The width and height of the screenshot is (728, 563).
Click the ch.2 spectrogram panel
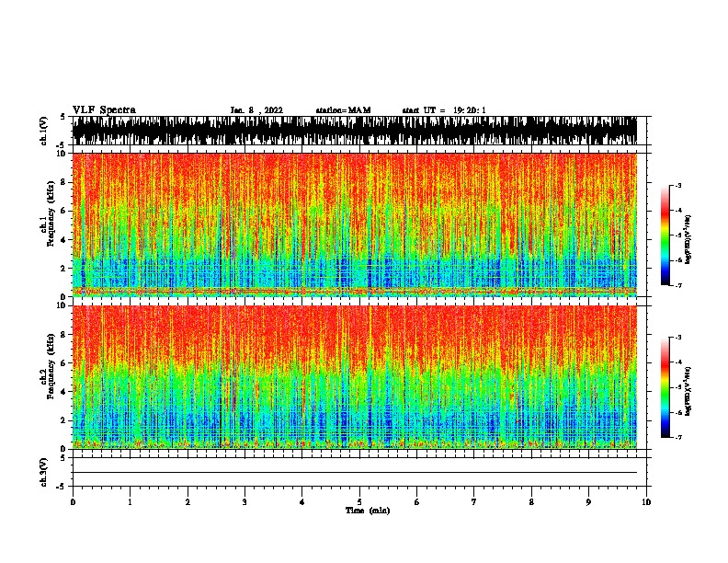click(355, 377)
